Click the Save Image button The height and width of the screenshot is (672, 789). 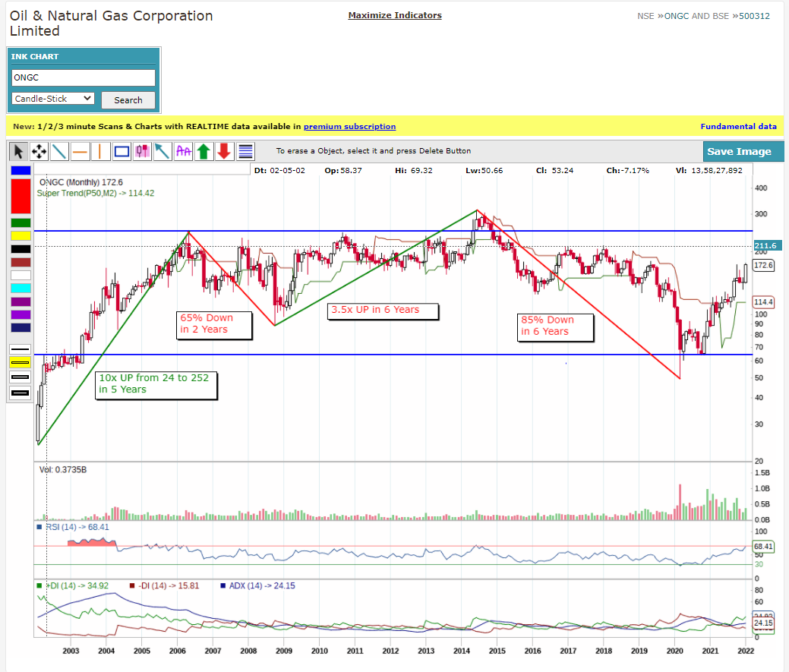coord(743,151)
